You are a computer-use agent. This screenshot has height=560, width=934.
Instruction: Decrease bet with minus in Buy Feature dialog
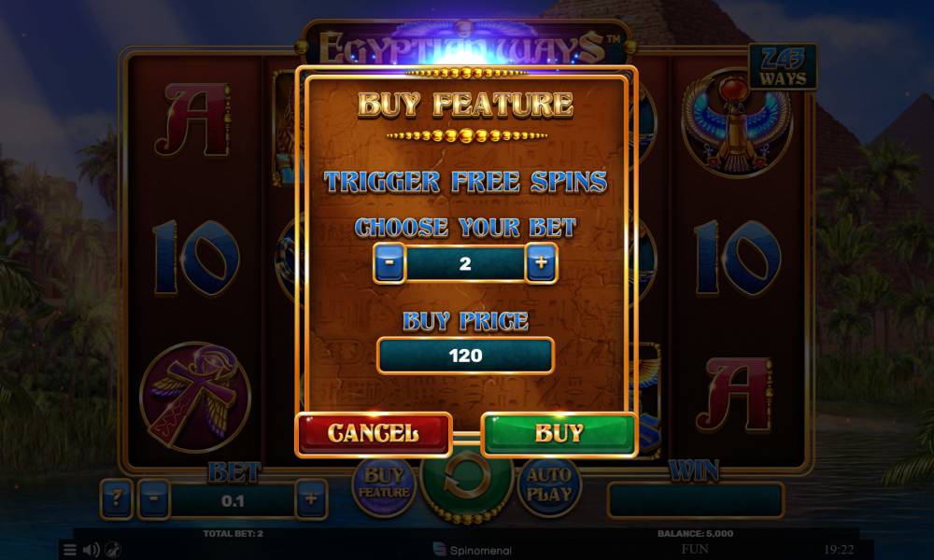389,262
